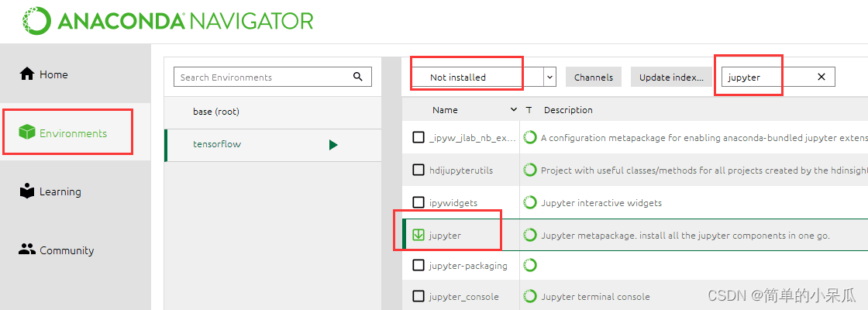
Task: Clear the jupyter search with X
Action: point(821,77)
